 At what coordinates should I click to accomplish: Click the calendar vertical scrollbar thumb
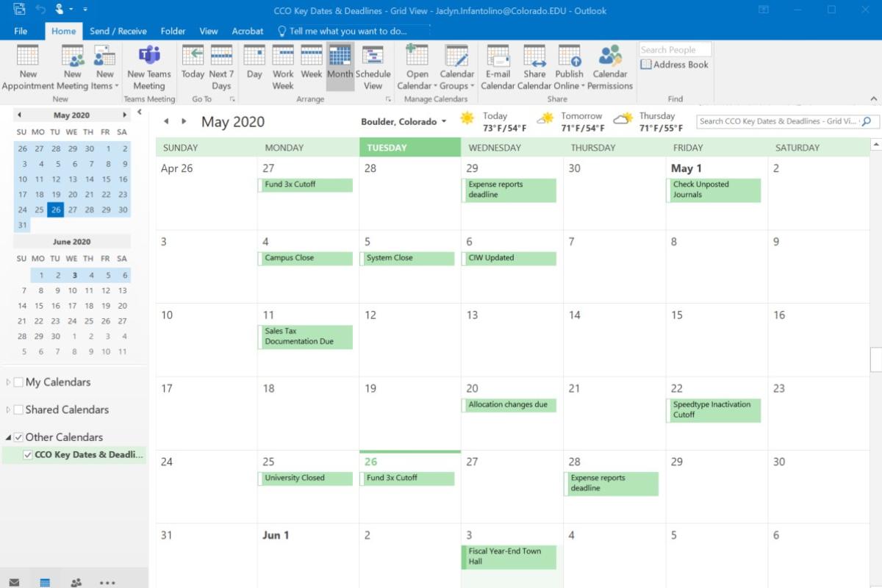(x=875, y=360)
